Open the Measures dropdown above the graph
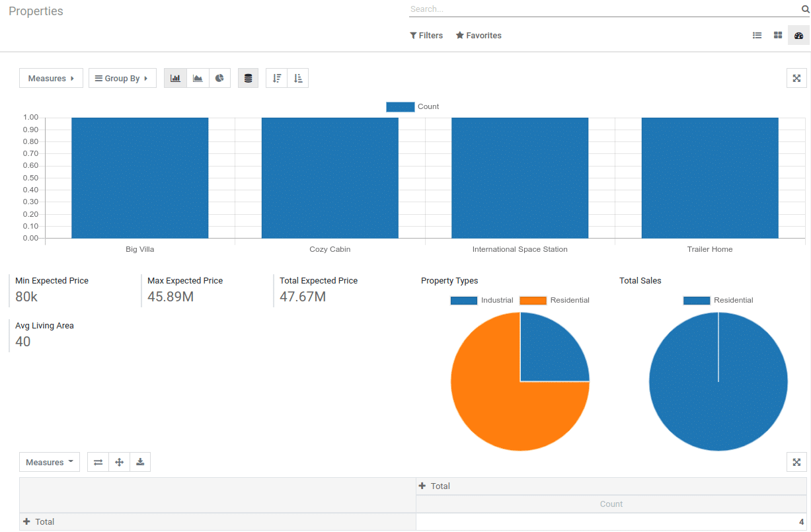Screen dimensions: 811x532 point(51,78)
